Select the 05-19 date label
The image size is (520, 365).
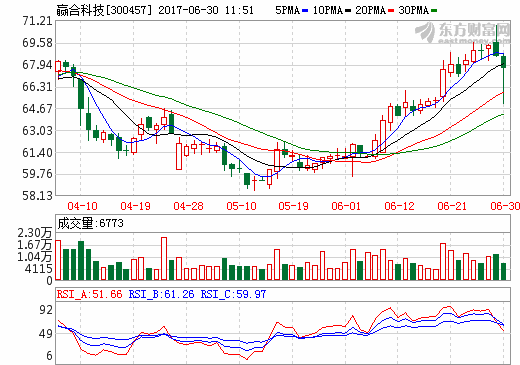click(x=293, y=206)
